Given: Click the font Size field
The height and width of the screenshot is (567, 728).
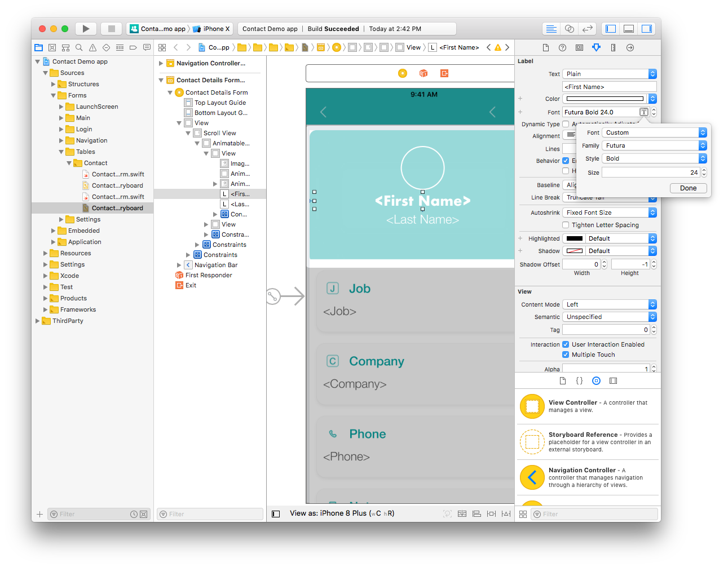Looking at the screenshot, I should click(x=651, y=172).
